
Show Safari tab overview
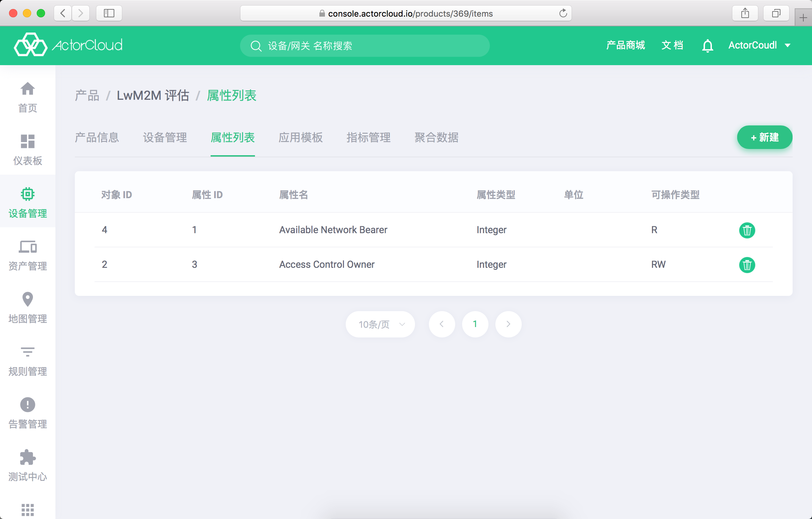click(776, 13)
